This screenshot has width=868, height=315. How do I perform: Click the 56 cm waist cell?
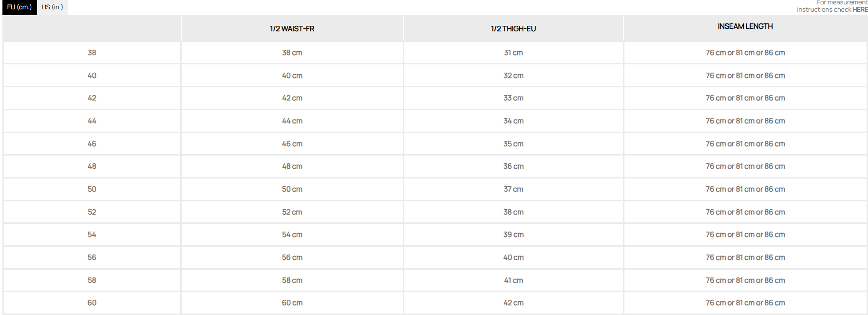click(292, 257)
